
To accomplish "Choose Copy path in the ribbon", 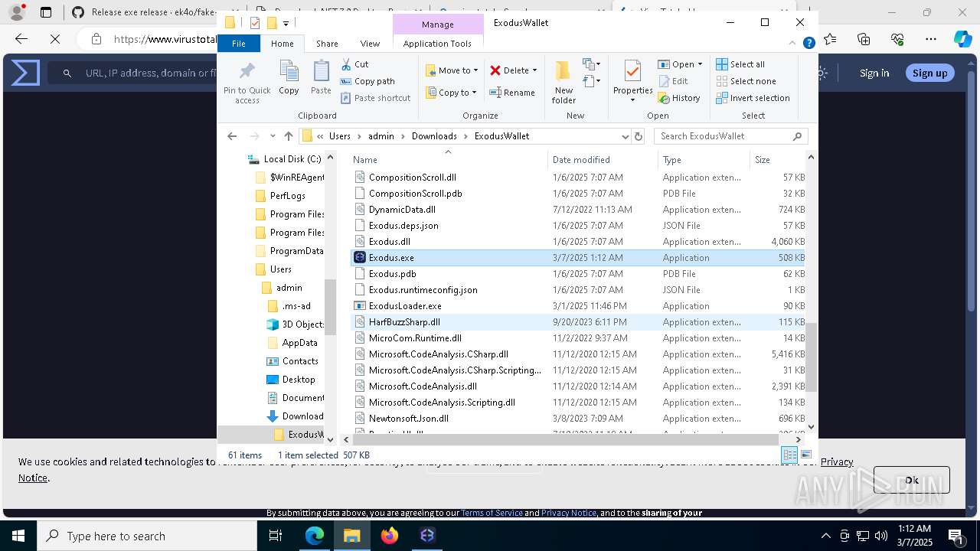I will [367, 81].
